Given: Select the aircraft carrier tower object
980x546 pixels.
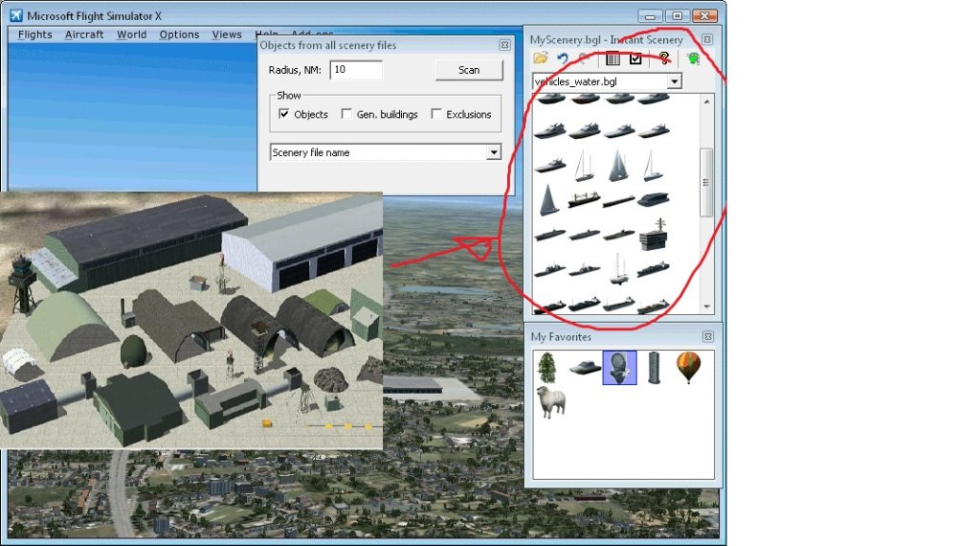Looking at the screenshot, I should pos(653,234).
